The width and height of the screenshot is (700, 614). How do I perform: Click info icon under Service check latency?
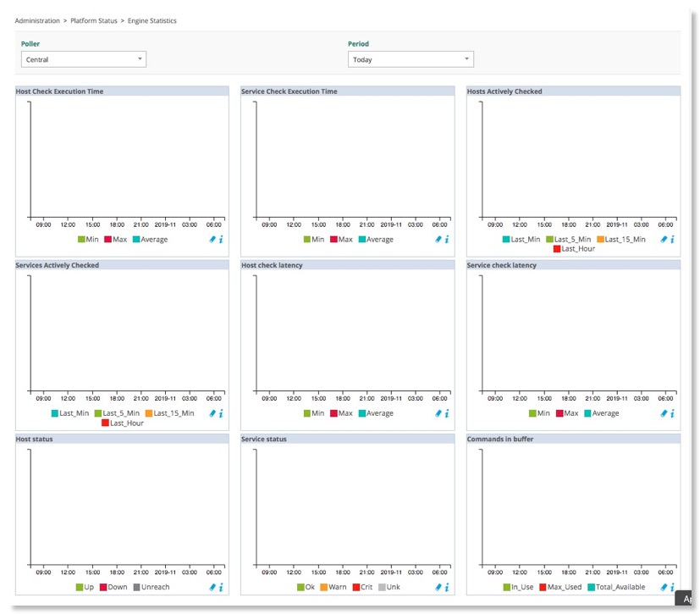tap(672, 414)
